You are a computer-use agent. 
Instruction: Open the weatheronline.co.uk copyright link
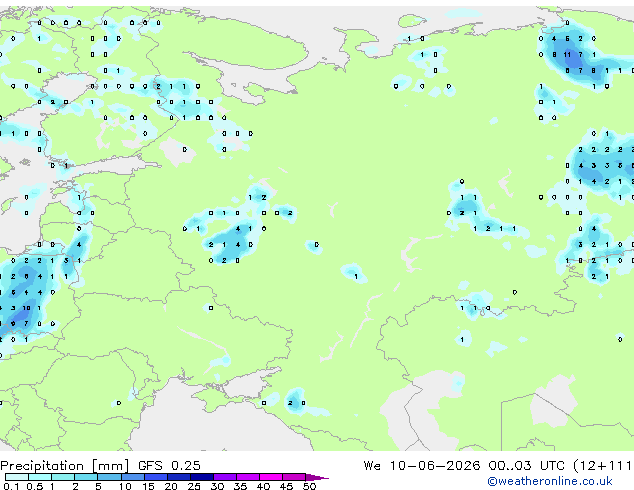point(549,481)
